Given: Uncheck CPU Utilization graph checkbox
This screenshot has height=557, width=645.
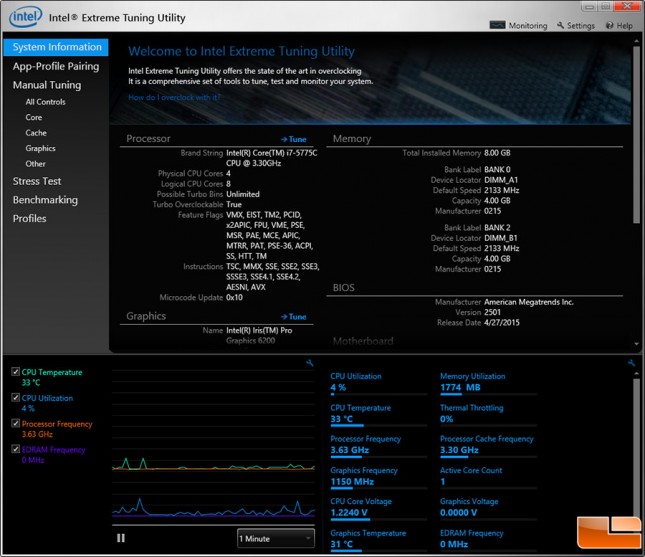Looking at the screenshot, I should click(x=16, y=398).
